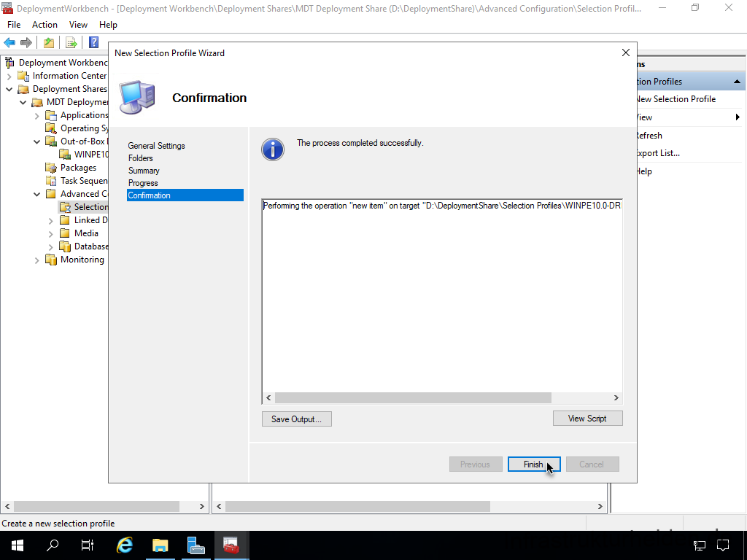Select the Monitoring node icon
This screenshot has height=560, width=747.
[x=50, y=260]
